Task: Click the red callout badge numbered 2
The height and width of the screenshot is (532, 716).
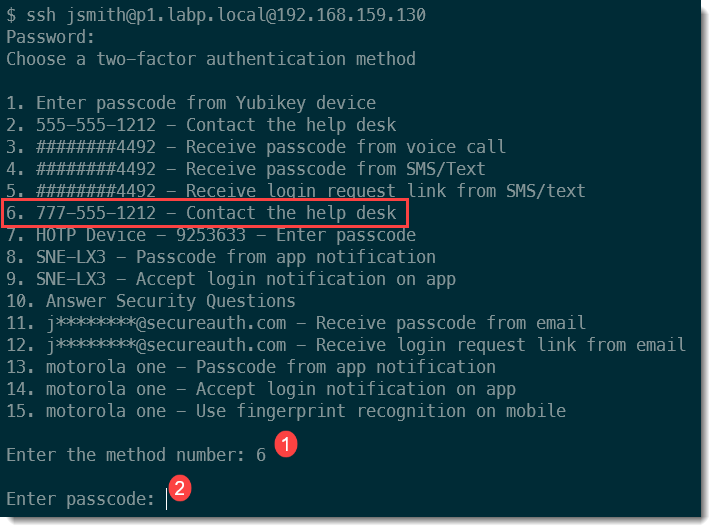Action: click(x=179, y=489)
